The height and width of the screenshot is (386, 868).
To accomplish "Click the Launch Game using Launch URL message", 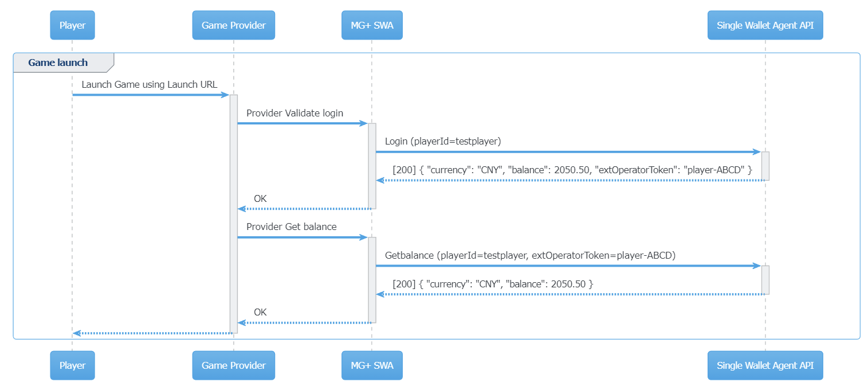I will click(x=149, y=85).
